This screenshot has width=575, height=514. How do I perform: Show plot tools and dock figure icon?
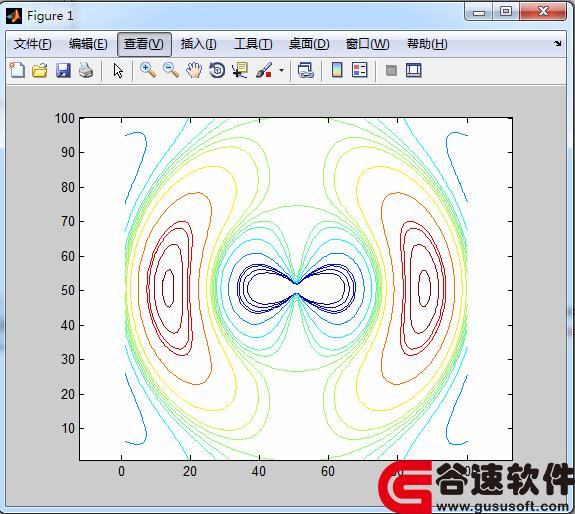tap(414, 70)
